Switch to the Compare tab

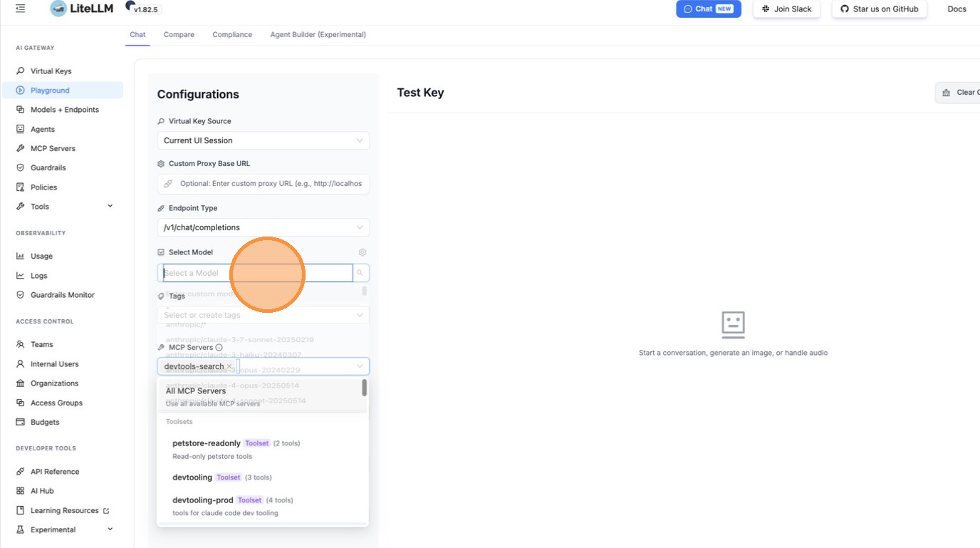pos(179,34)
